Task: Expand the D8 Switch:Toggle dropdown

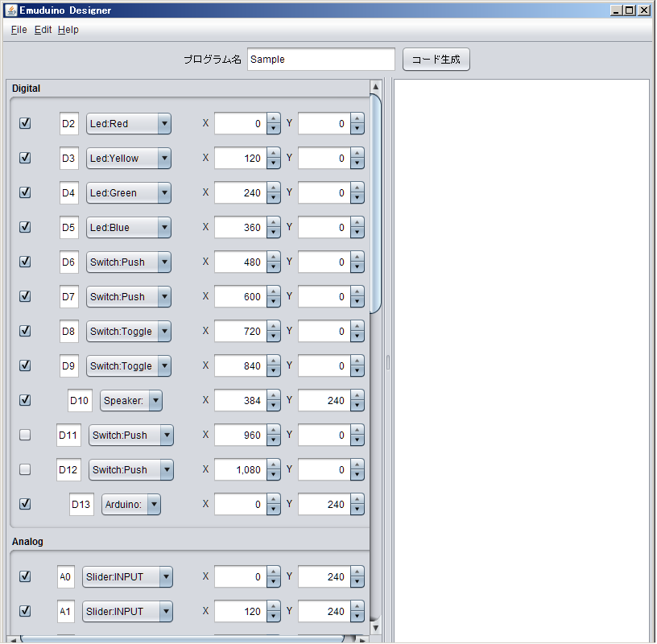Action: (129, 332)
